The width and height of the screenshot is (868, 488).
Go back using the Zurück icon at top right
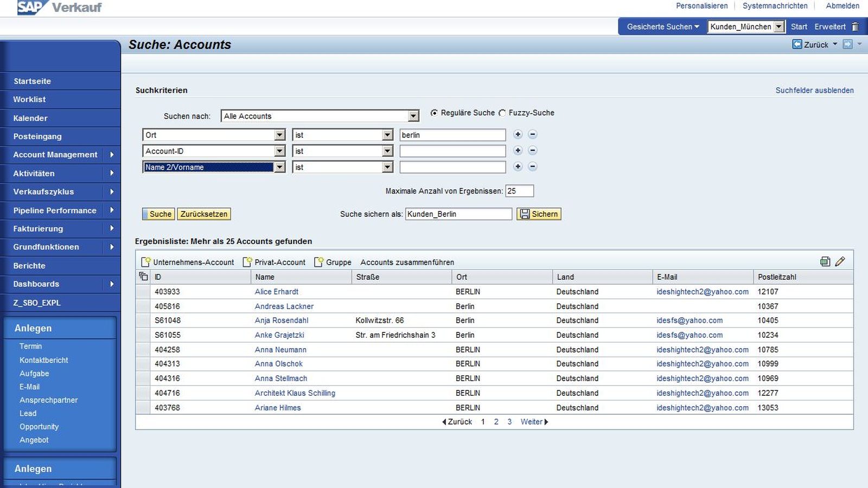tap(797, 44)
